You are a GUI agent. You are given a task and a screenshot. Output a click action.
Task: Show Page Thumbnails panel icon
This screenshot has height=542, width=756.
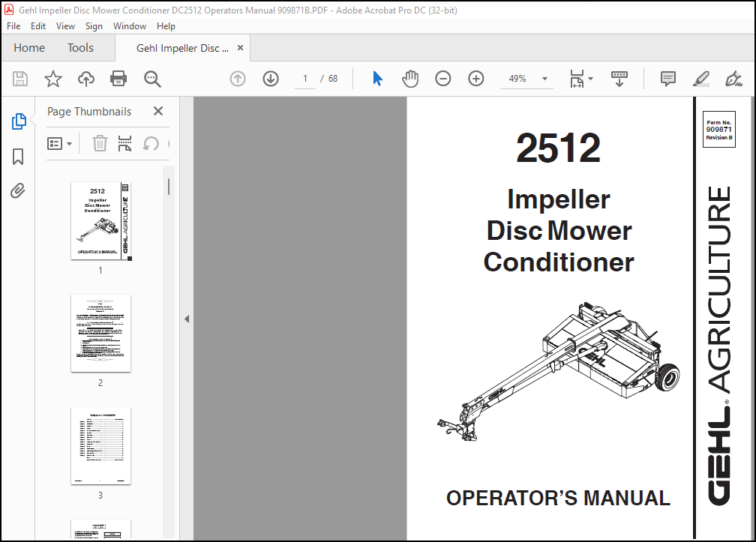(x=18, y=121)
